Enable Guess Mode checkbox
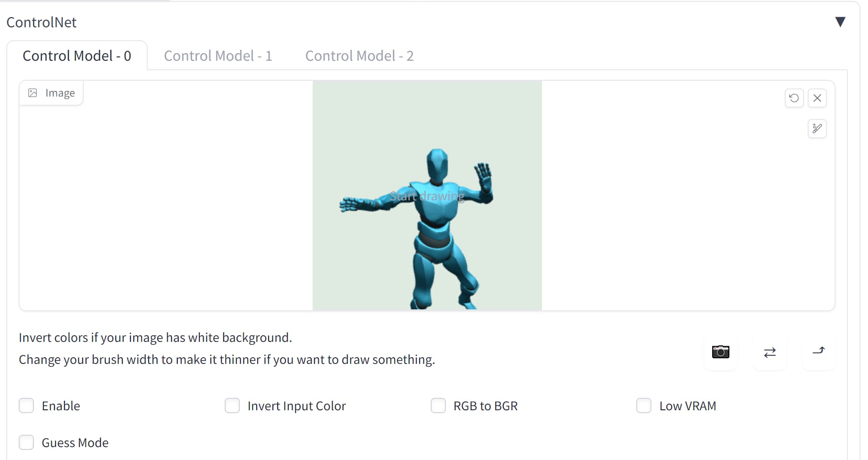The width and height of the screenshot is (868, 460). 26,442
